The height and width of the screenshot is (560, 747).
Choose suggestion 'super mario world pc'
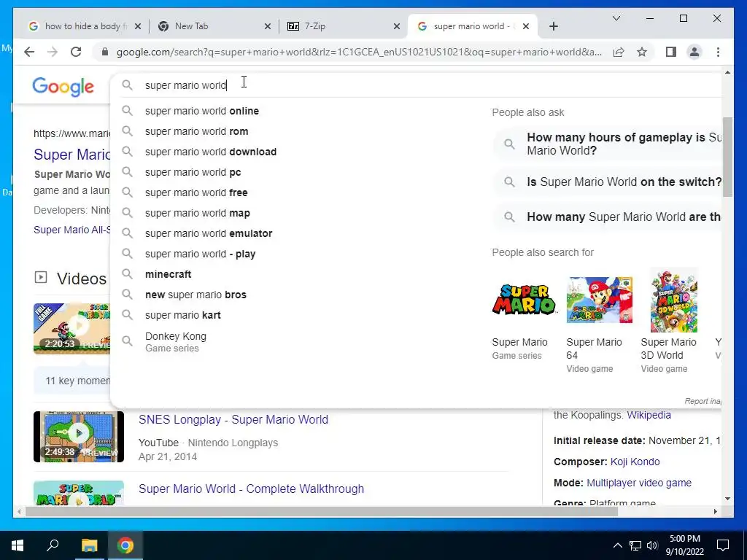point(193,172)
